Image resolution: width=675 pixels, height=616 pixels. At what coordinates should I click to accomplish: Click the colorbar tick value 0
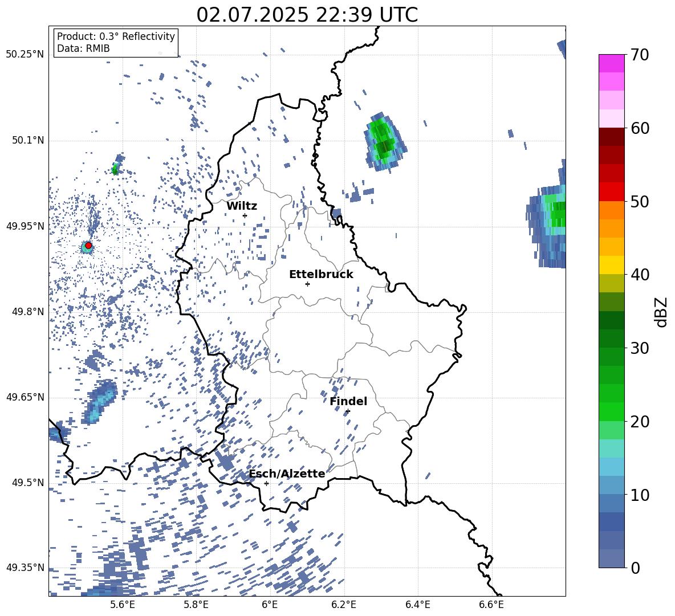pyautogui.click(x=635, y=568)
